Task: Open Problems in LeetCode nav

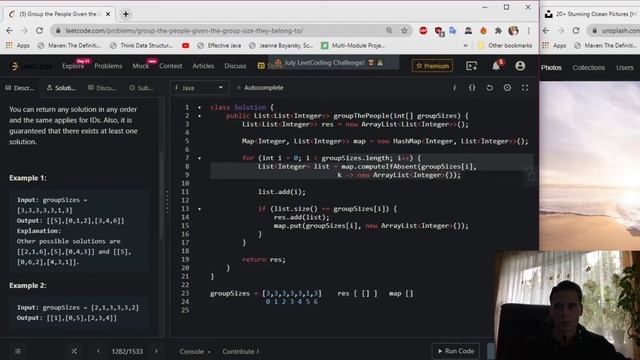Action: tap(108, 66)
